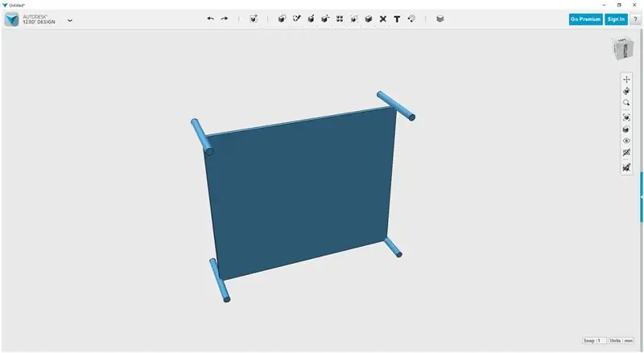
Task: Open the Units mm setting
Action: point(621,341)
